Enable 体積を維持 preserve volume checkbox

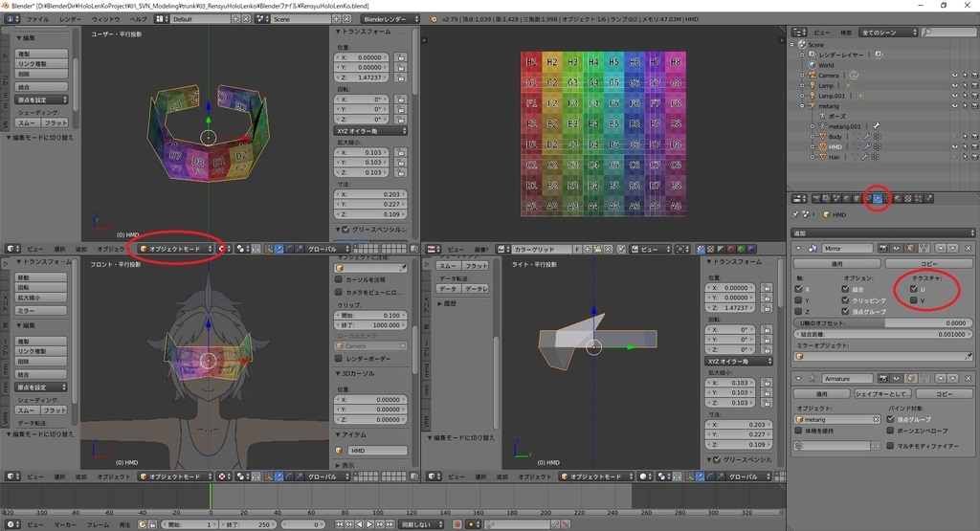pos(798,431)
